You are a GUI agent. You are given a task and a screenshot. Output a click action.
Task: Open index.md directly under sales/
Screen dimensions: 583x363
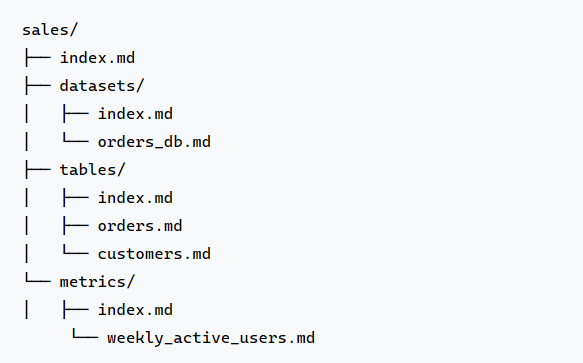97,58
